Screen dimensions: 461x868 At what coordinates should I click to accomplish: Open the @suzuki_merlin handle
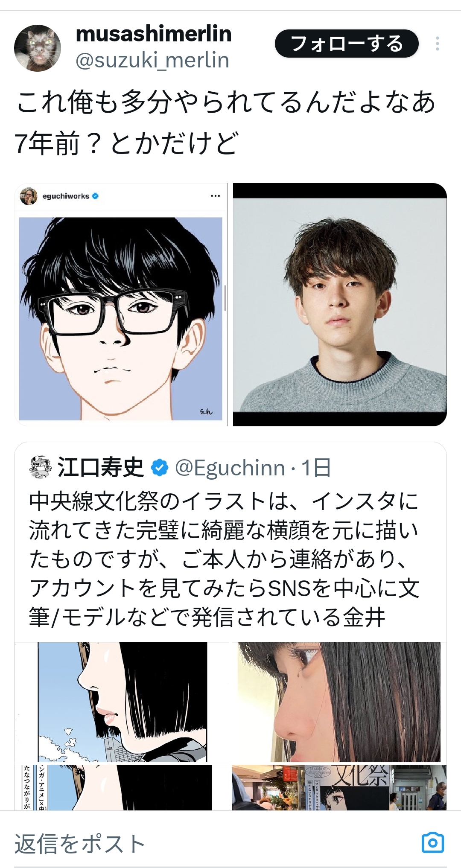(x=152, y=60)
